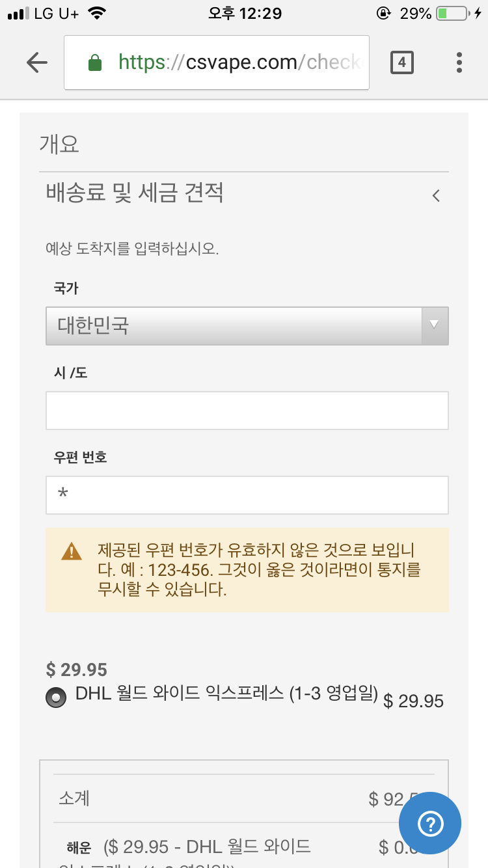
Task: Tap the 개요 section title
Action: [x=59, y=144]
